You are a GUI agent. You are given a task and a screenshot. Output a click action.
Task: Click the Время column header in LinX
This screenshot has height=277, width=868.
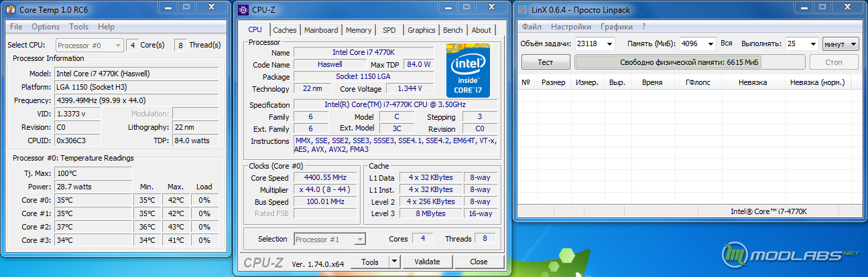(x=652, y=82)
